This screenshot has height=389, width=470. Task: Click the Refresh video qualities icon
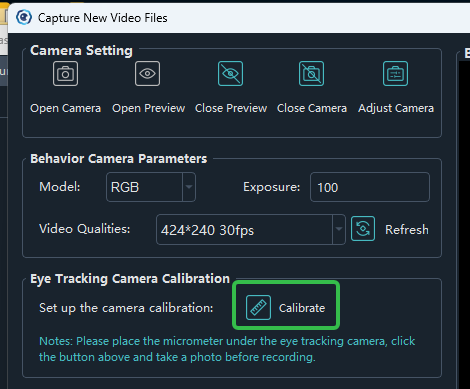[363, 229]
